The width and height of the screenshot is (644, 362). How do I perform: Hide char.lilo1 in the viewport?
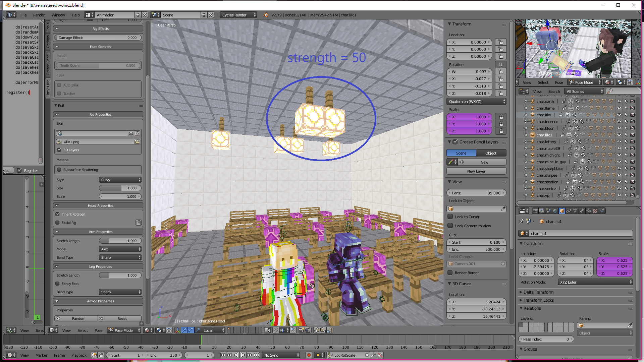click(x=619, y=135)
